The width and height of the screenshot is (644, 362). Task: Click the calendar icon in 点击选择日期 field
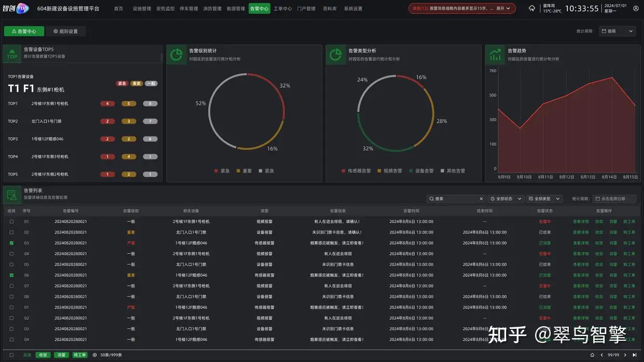597,199
